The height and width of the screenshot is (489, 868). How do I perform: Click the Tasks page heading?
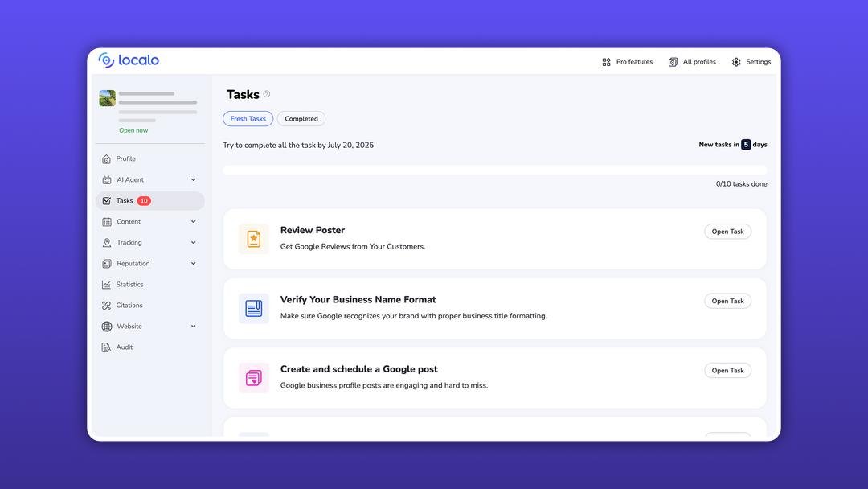243,95
